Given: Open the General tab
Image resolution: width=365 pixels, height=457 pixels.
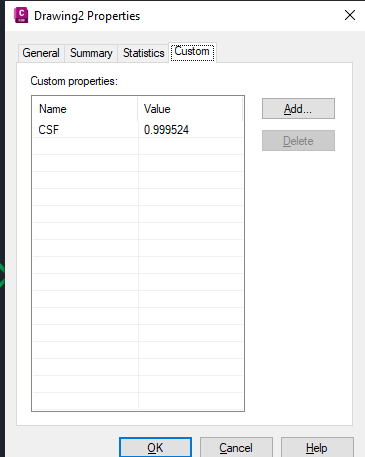Looking at the screenshot, I should (41, 53).
